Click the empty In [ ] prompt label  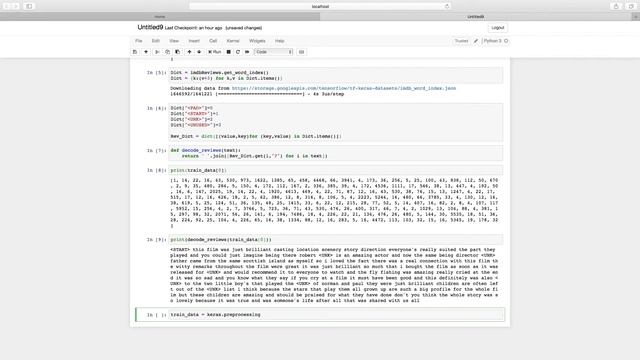pos(157,315)
